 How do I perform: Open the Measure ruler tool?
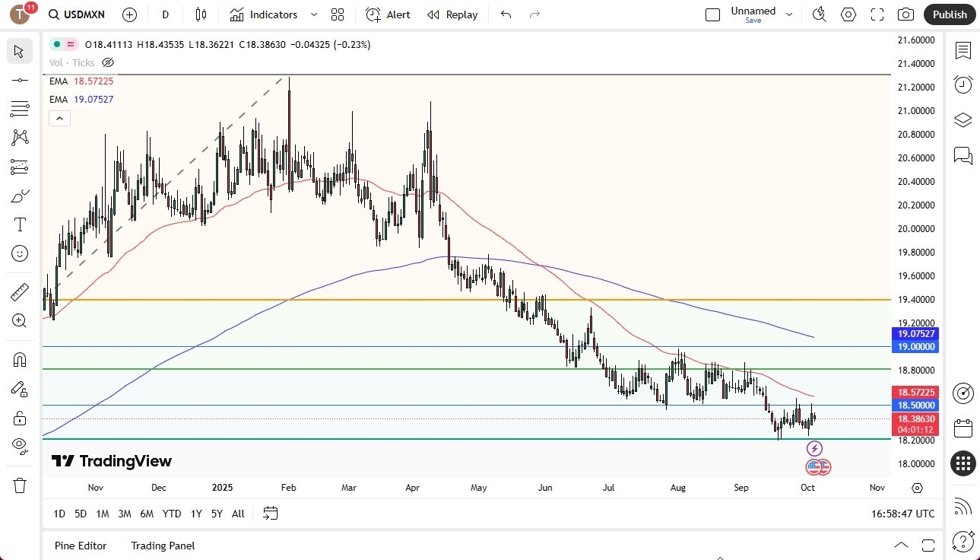coord(20,291)
